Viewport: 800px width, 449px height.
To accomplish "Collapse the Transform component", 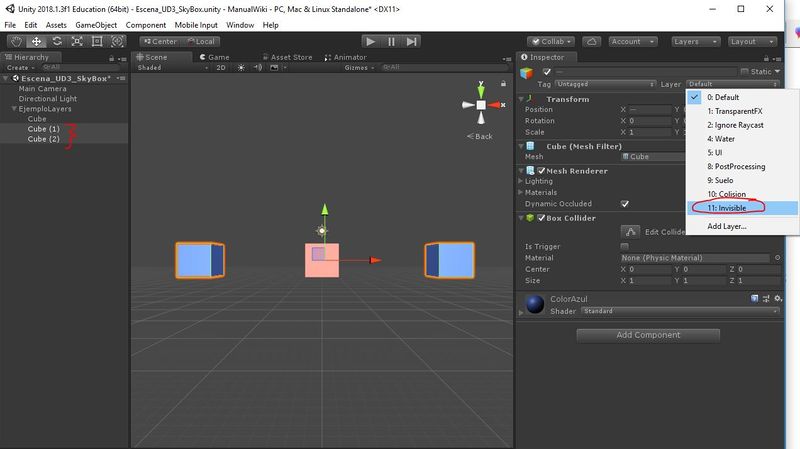I will [x=521, y=99].
